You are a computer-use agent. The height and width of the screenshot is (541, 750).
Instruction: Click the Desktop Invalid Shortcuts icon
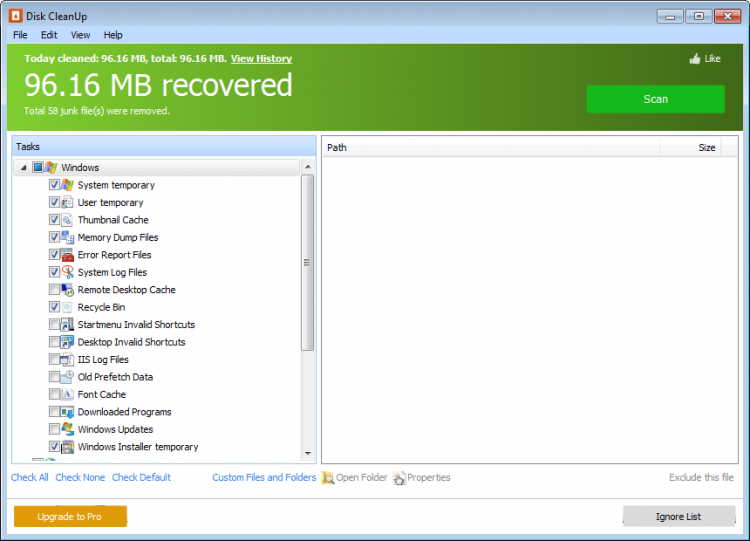[x=67, y=342]
